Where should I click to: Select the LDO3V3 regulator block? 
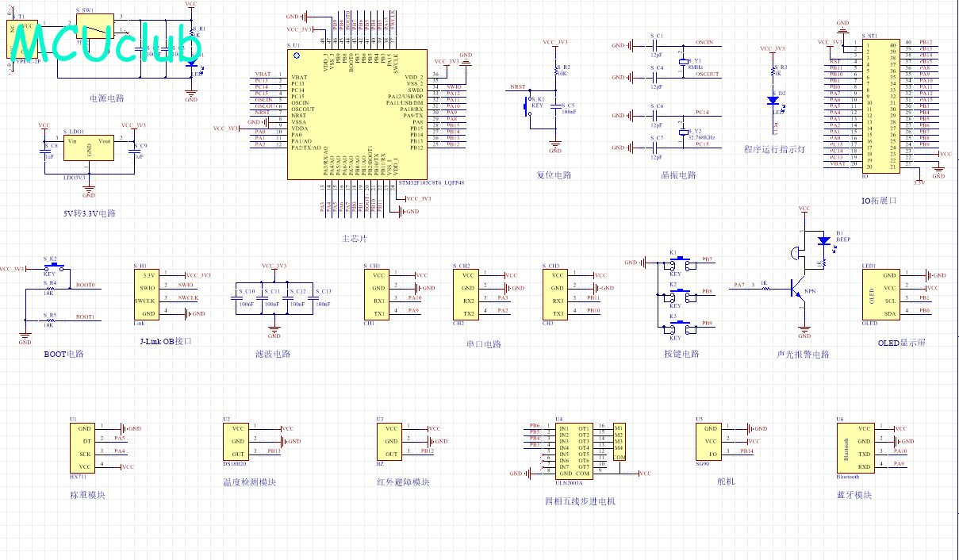(89, 148)
